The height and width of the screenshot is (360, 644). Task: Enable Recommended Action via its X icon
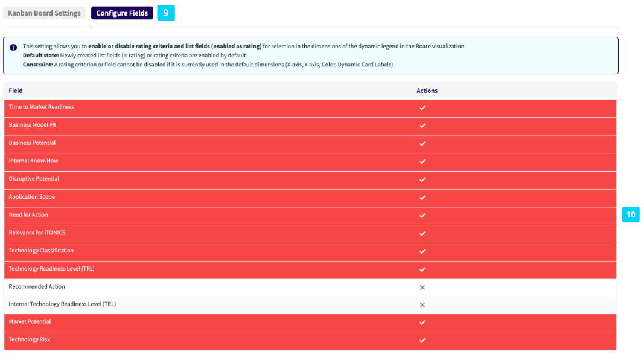coord(422,288)
